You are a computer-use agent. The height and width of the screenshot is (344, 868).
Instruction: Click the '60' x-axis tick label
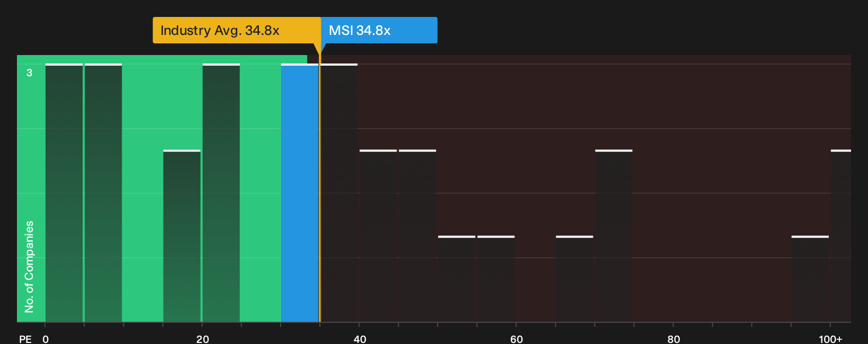[x=517, y=339]
